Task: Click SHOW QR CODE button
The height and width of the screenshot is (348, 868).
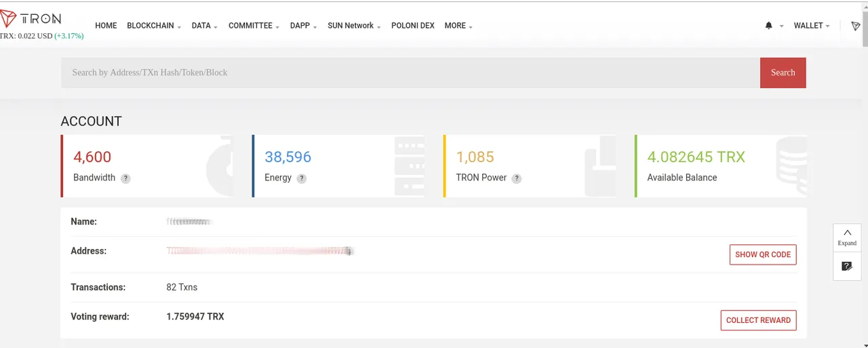Action: 763,254
